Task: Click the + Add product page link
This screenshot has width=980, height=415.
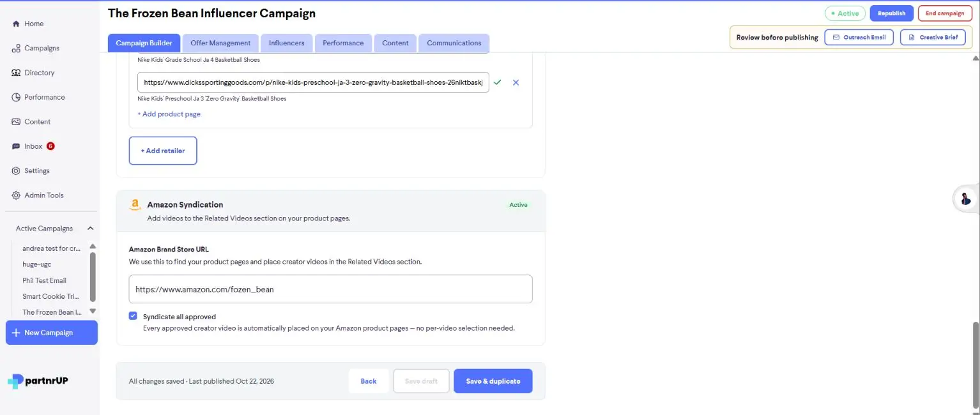Action: click(x=169, y=114)
